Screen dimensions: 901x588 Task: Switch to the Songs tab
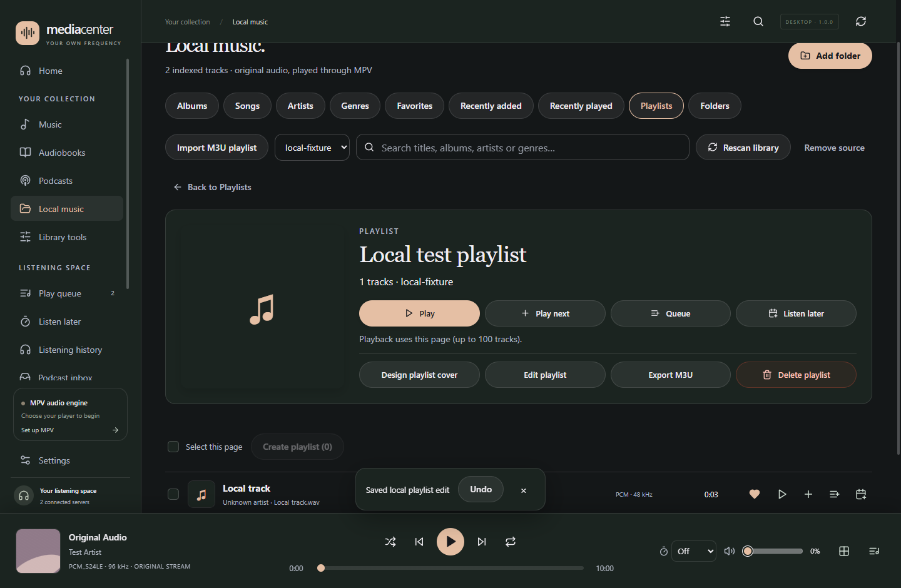click(247, 106)
